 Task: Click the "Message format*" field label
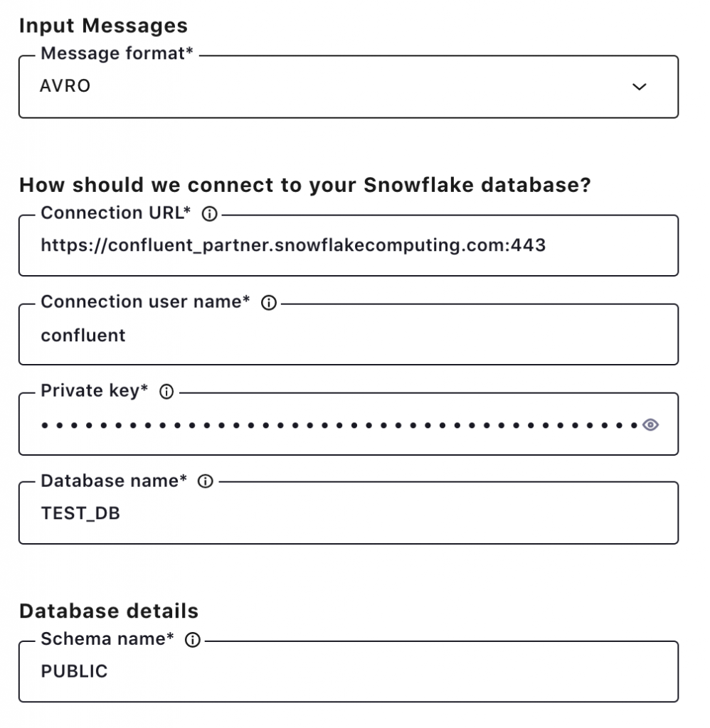click(x=117, y=53)
